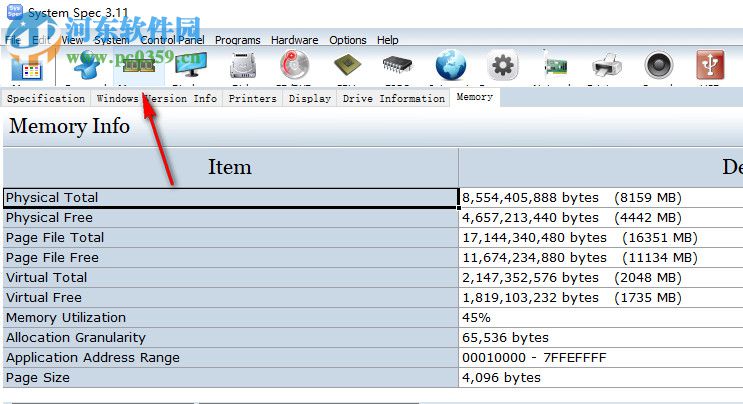
Task: Open the Edit menu
Action: coord(41,40)
